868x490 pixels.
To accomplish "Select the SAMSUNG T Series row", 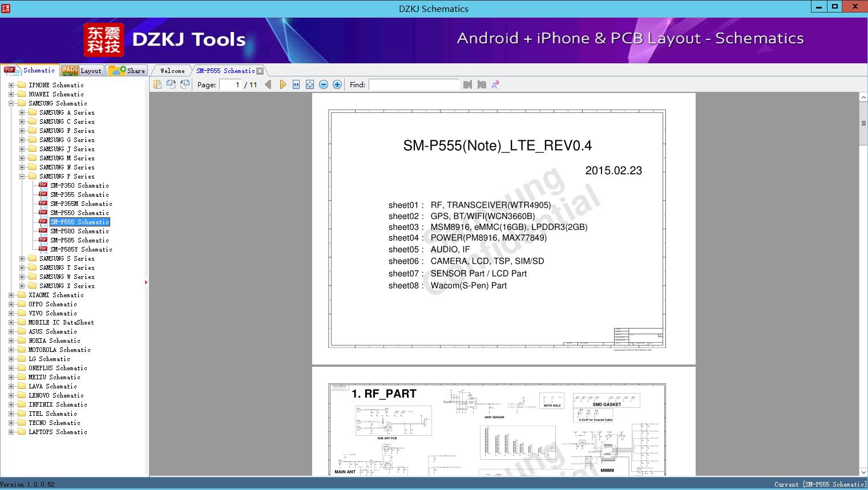I will pyautogui.click(x=67, y=268).
